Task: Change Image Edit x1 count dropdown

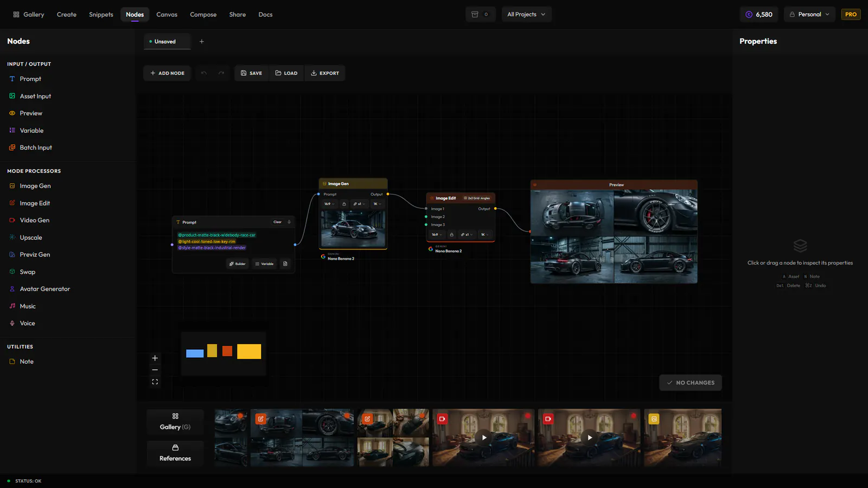Action: click(x=467, y=235)
